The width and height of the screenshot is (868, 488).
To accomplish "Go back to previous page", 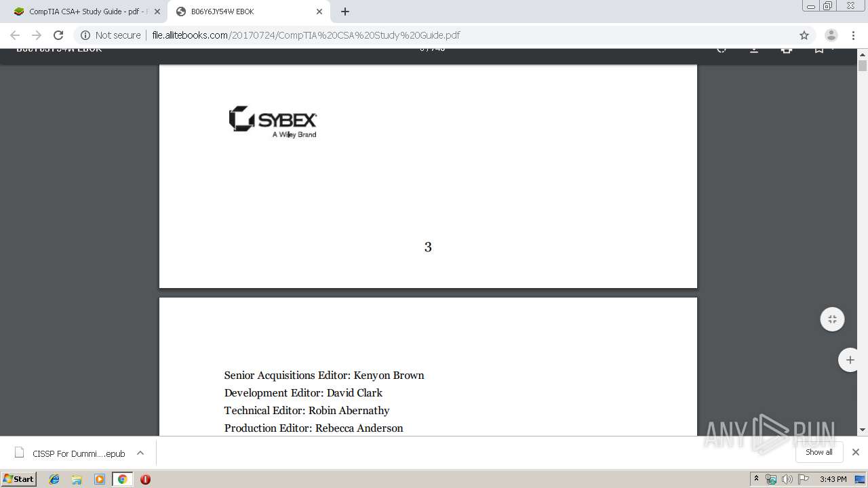I will (15, 35).
